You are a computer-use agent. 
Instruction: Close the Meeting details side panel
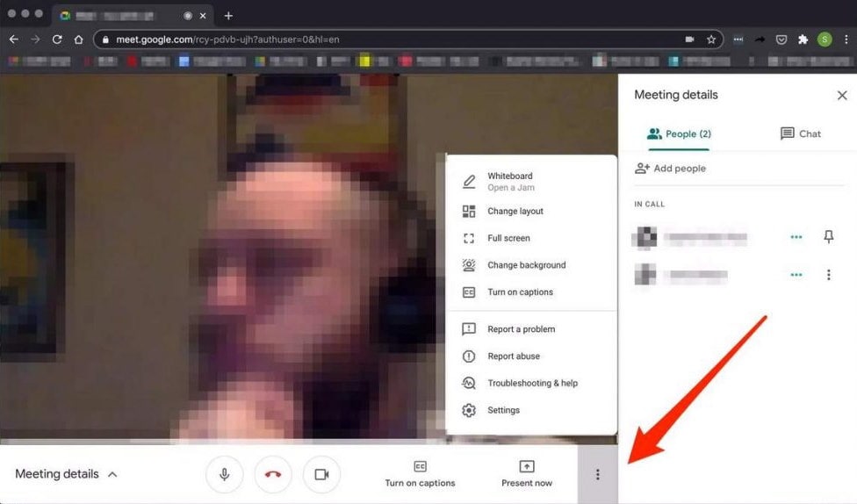pyautogui.click(x=842, y=95)
